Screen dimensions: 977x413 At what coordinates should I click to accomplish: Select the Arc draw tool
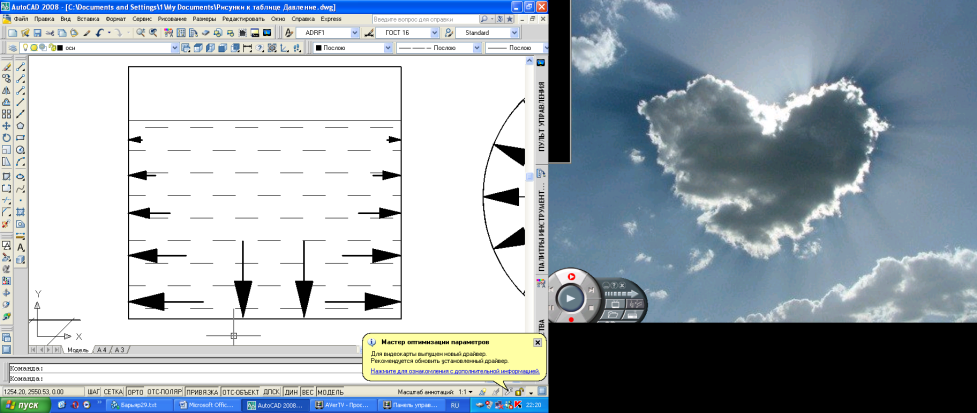click(21, 161)
